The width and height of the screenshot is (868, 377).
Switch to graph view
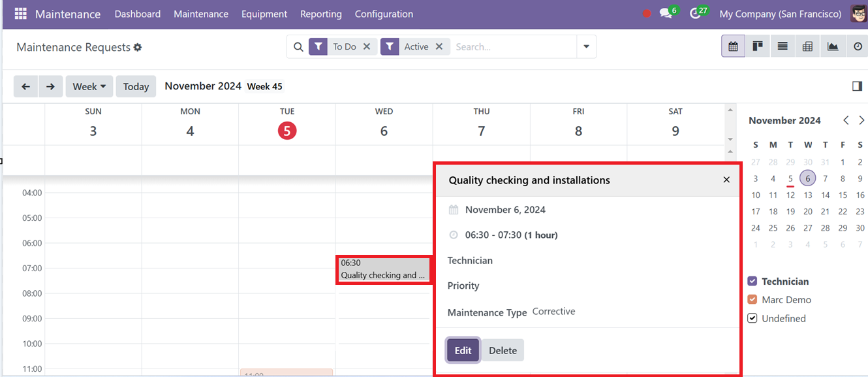point(832,46)
